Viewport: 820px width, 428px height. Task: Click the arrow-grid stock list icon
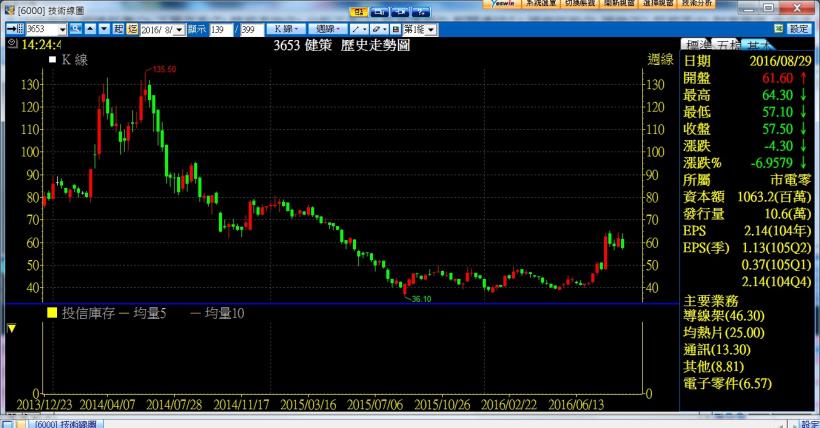pyautogui.click(x=15, y=29)
